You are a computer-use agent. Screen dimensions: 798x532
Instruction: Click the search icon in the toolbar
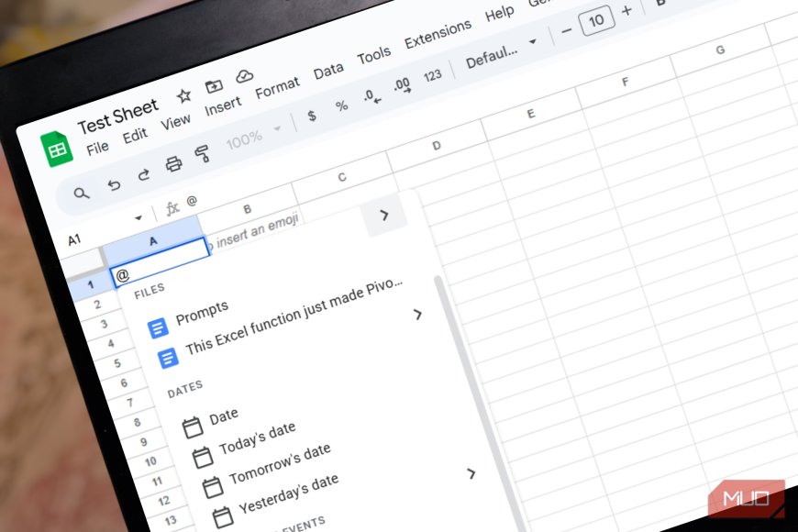(x=83, y=194)
